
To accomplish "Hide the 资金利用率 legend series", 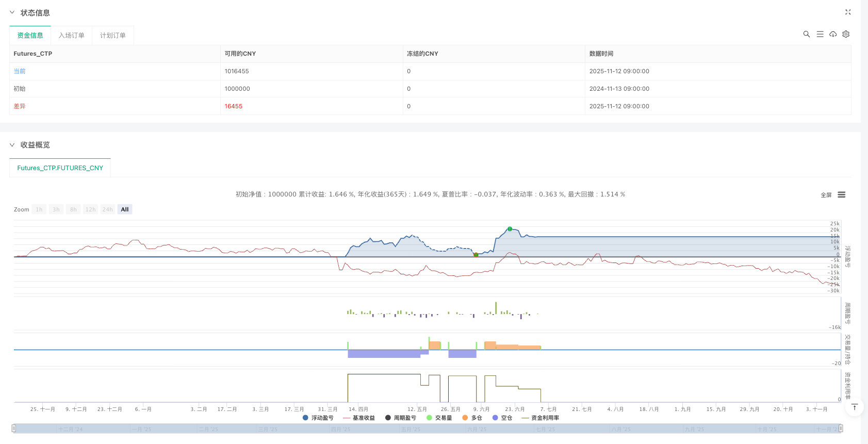I will 541,418.
